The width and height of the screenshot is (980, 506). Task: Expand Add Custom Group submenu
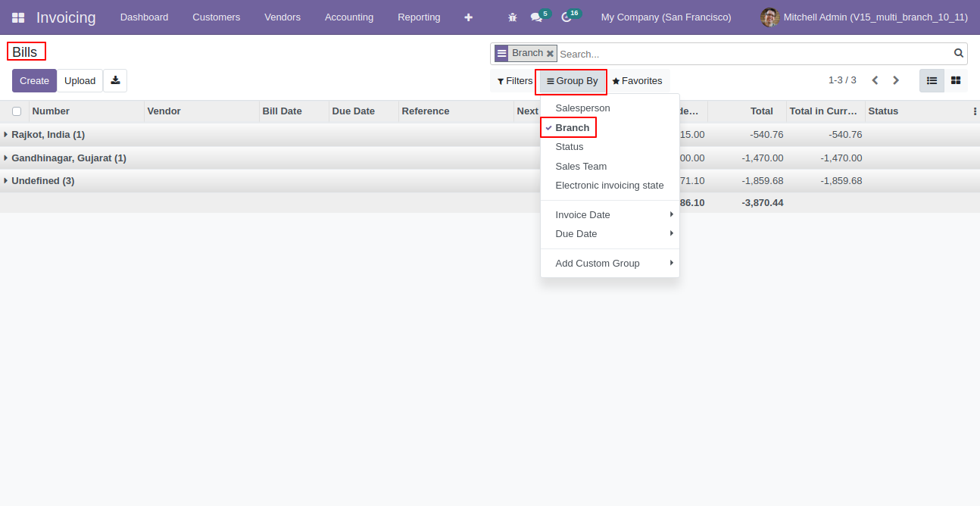point(610,263)
